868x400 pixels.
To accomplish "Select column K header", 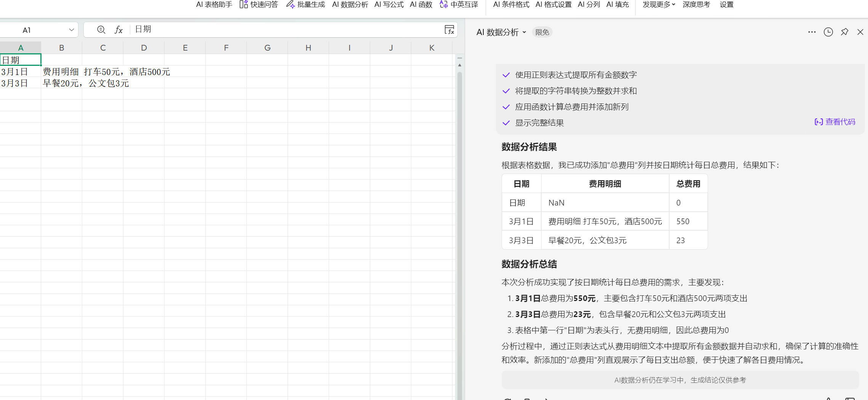I will tap(432, 48).
